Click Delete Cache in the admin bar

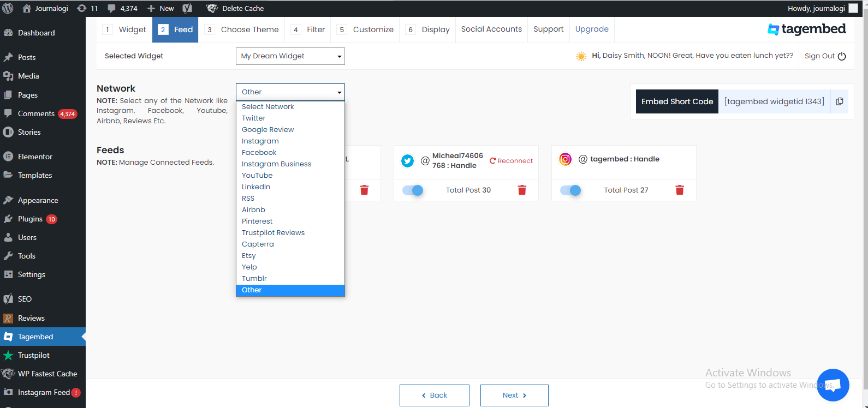[x=235, y=8]
